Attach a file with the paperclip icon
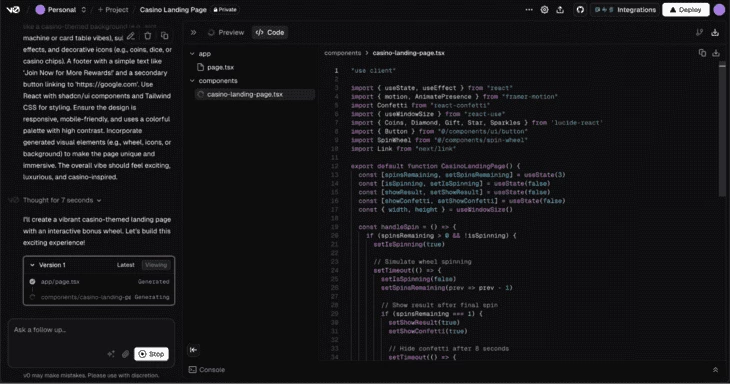The height and width of the screenshot is (384, 730). click(x=125, y=354)
